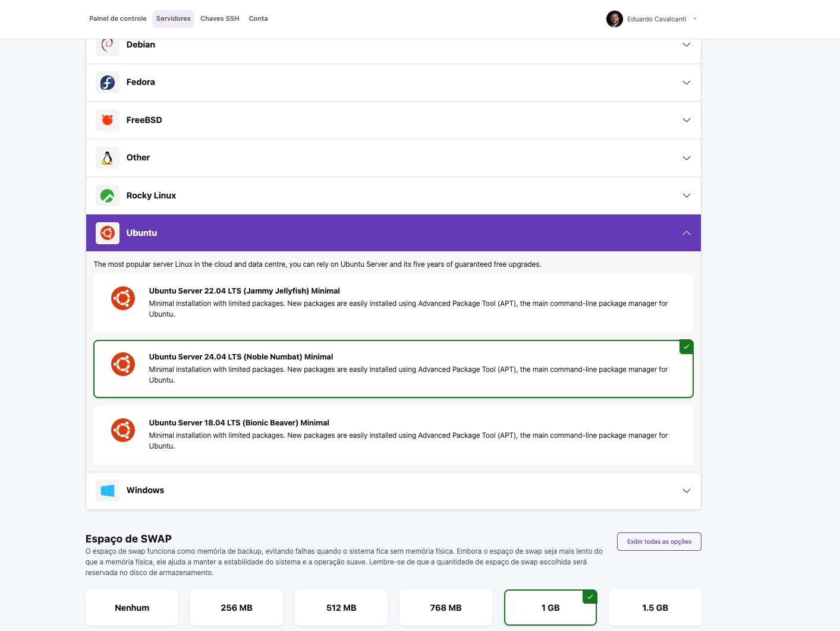The height and width of the screenshot is (631, 840).
Task: Click the Eduardo Cavalcanti username
Action: coord(657,19)
